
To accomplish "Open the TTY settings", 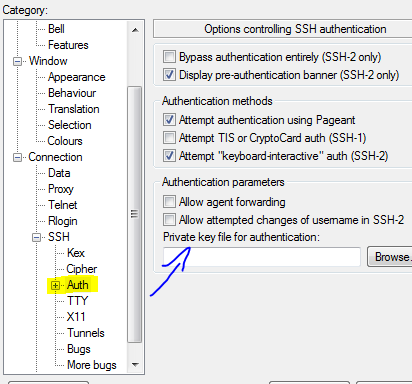I will 77,301.
